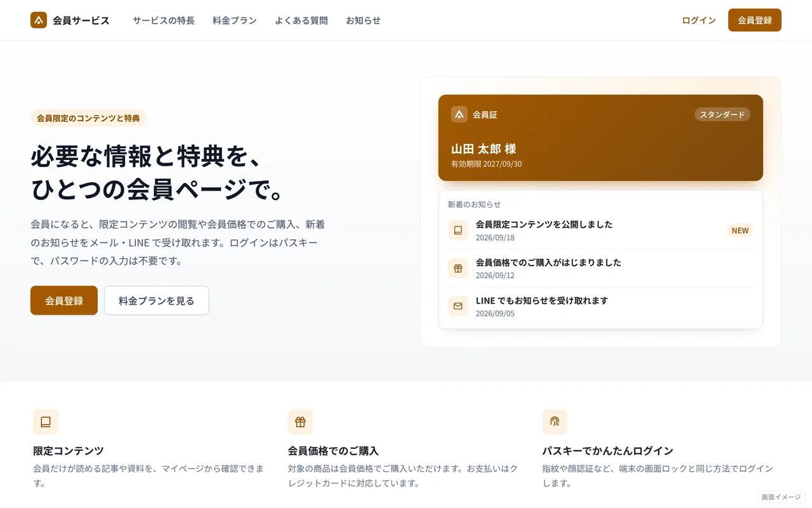
Task: Click the スタンダード badge on the member card
Action: coord(723,114)
